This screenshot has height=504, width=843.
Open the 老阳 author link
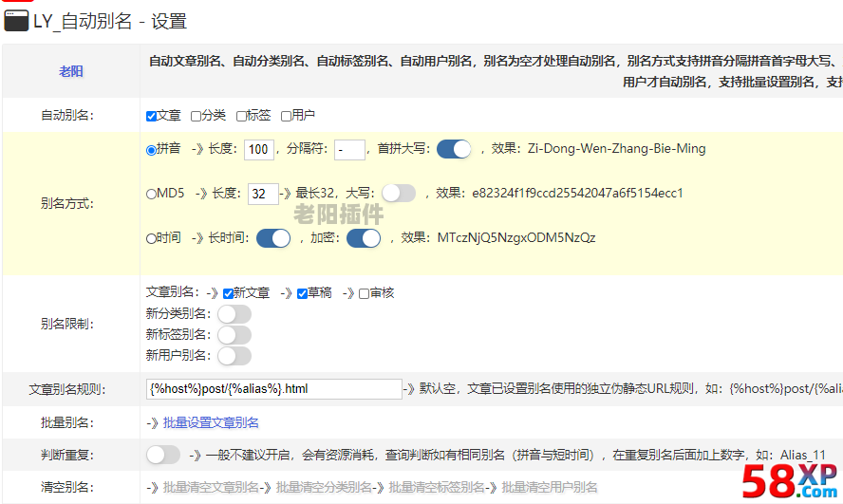pyautogui.click(x=71, y=71)
